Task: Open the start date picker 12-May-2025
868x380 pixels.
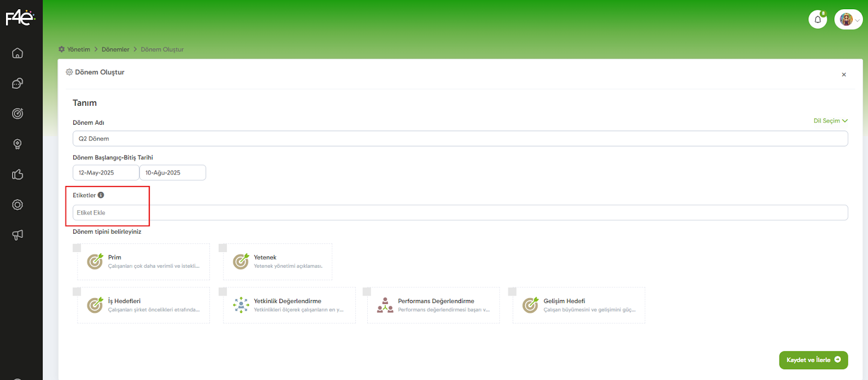Action: click(x=106, y=172)
